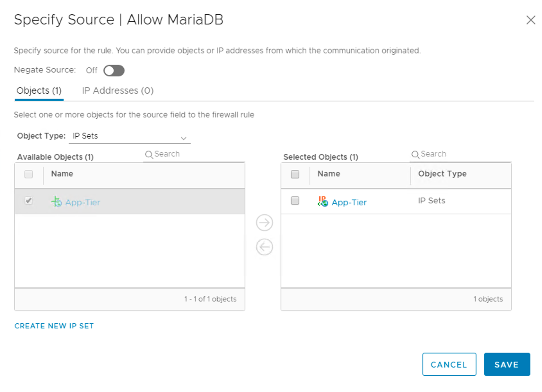The height and width of the screenshot is (392, 542).
Task: Click the right arrow to add selected objects
Action: (x=264, y=223)
